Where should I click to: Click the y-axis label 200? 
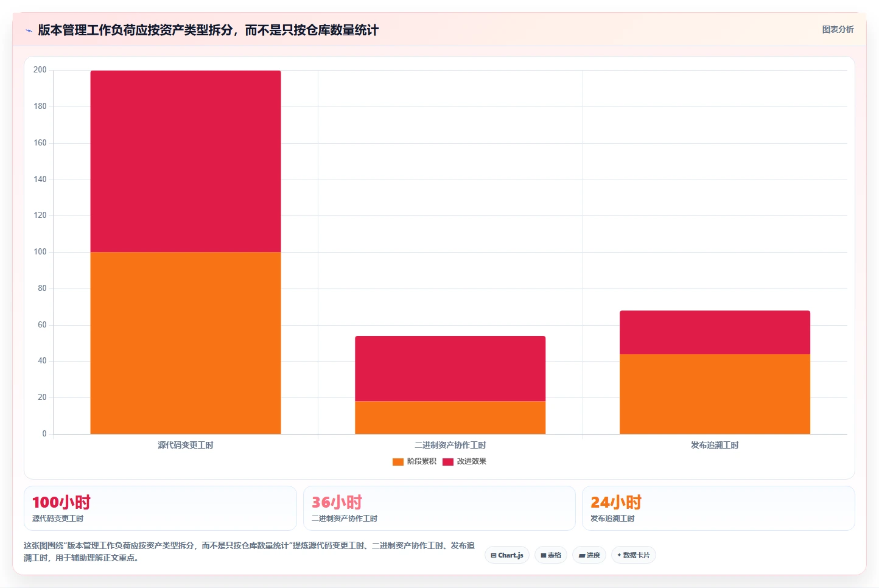40,70
